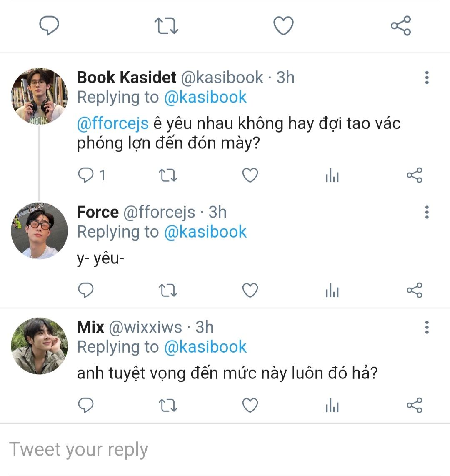
Task: Click the @fforcejs mention in Book's tweet
Action: point(112,124)
